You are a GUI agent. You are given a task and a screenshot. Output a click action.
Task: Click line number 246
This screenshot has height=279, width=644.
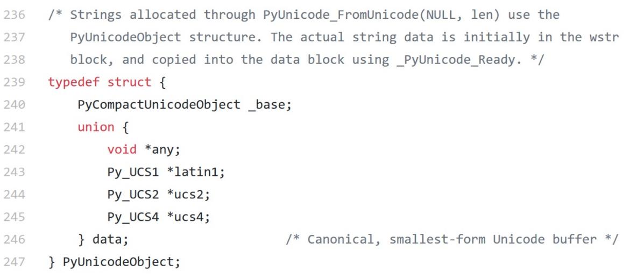coord(15,239)
